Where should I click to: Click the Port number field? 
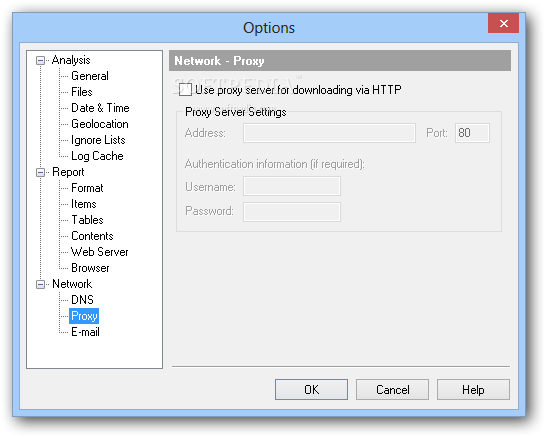472,133
